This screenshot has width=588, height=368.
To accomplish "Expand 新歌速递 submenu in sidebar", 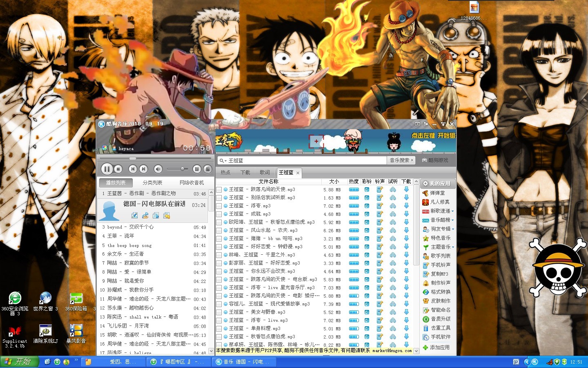I will [452, 211].
